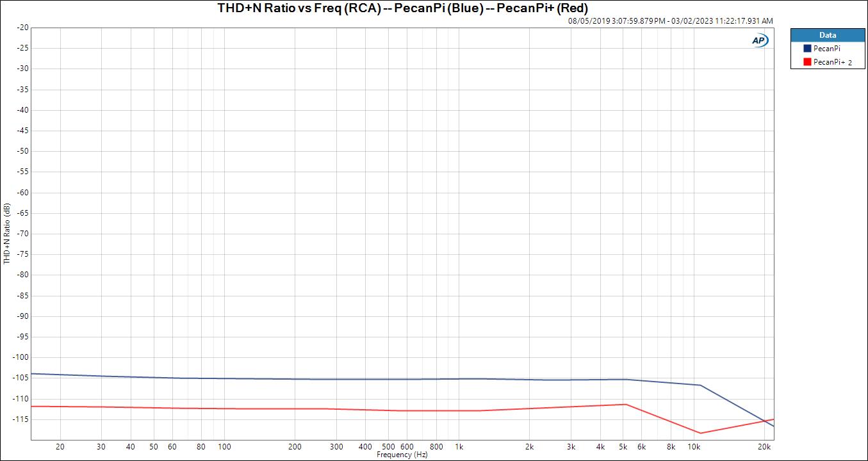This screenshot has width=868, height=461.
Task: Click the red PecanPi+ legend color swatch
Action: (x=807, y=62)
